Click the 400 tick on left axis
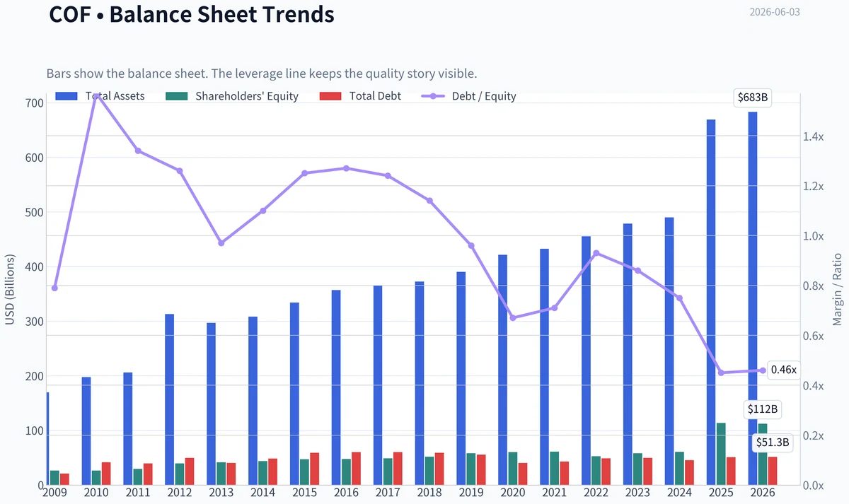The width and height of the screenshot is (849, 504). (35, 267)
